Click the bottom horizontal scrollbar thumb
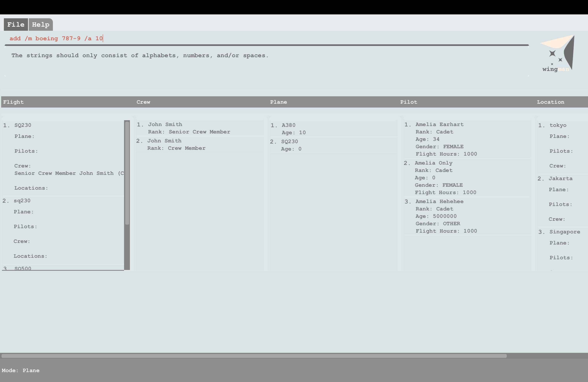Viewport: 588px width, 382px height. click(254, 356)
